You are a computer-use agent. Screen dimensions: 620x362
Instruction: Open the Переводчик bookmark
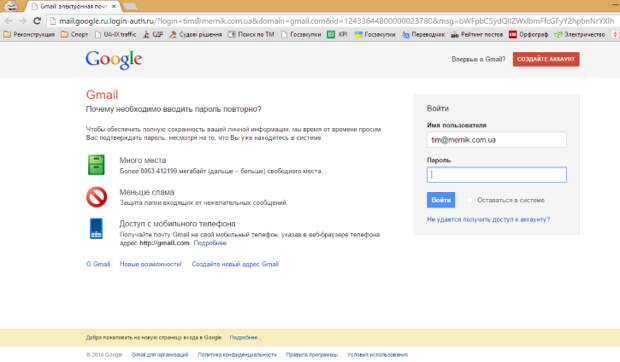click(x=423, y=35)
